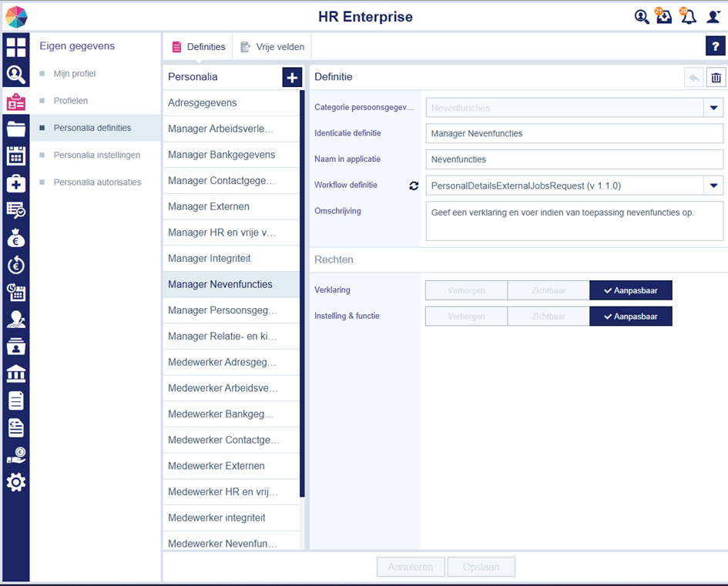728x586 pixels.
Task: Switch to the Definities tab
Action: [198, 47]
